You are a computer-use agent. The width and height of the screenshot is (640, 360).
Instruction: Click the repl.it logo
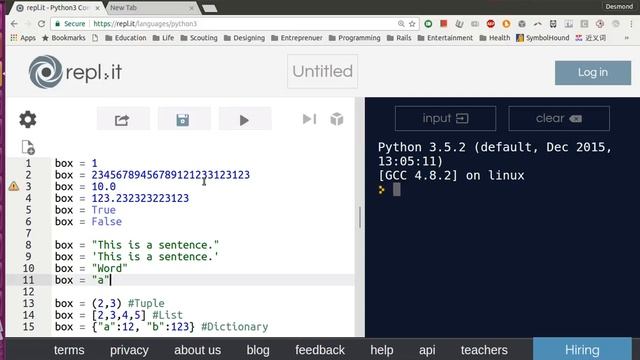(x=75, y=72)
